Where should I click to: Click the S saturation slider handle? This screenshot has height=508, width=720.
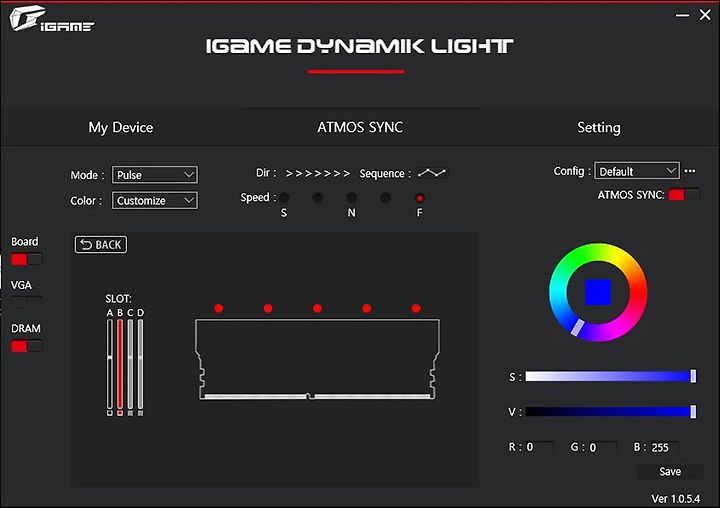[693, 376]
